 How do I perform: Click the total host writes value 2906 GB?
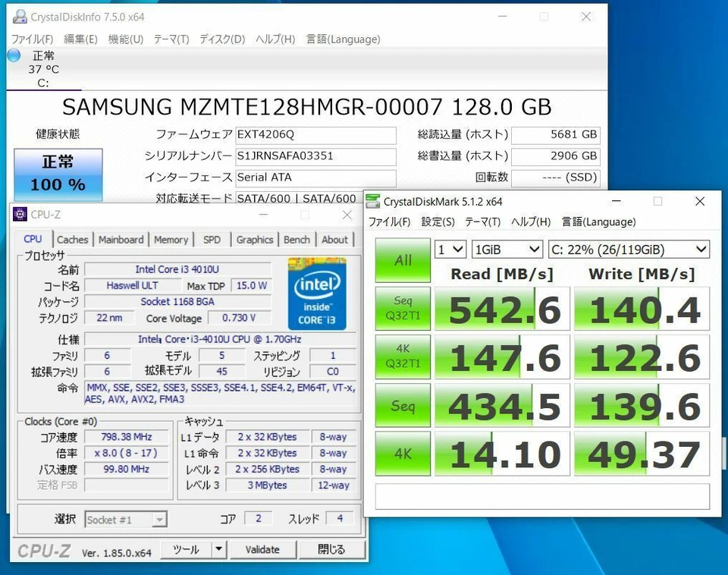point(555,156)
